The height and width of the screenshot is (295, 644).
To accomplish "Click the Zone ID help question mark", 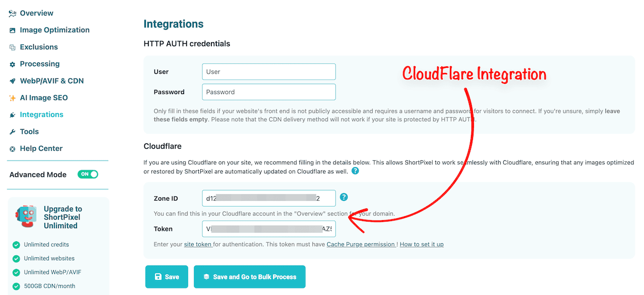I will [344, 197].
